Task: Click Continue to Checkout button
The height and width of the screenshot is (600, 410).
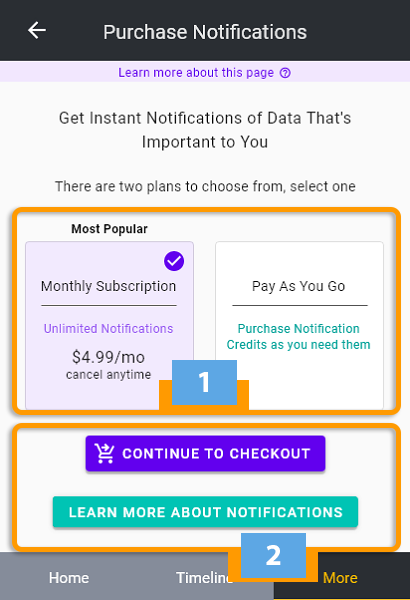Action: (x=205, y=453)
